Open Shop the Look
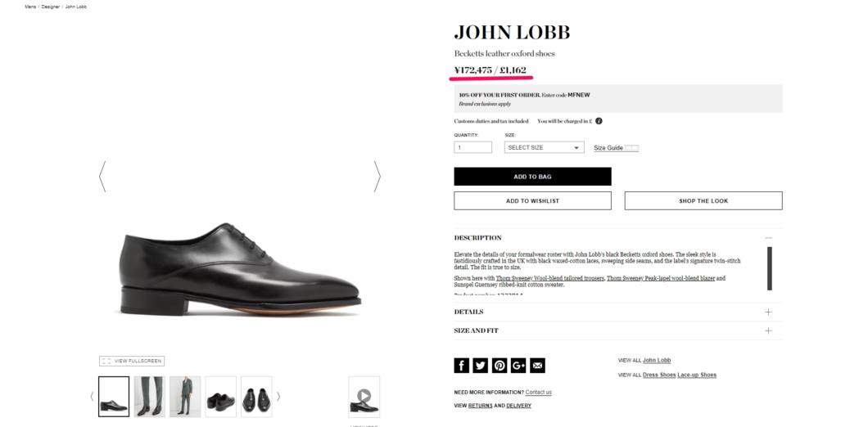This screenshot has width=868, height=427. click(703, 200)
